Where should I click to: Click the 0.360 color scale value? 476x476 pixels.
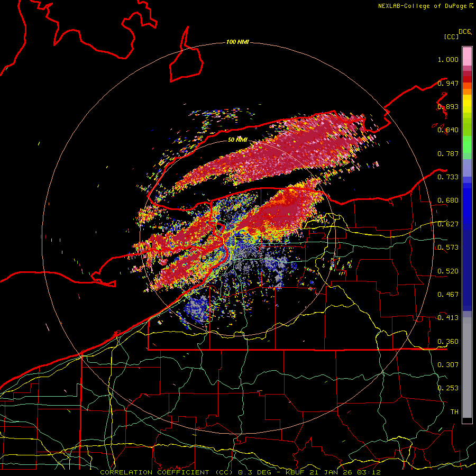point(448,342)
